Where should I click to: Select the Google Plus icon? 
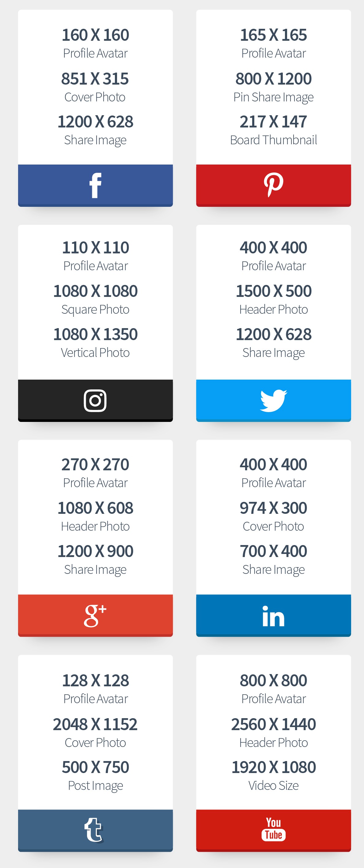[x=95, y=615]
